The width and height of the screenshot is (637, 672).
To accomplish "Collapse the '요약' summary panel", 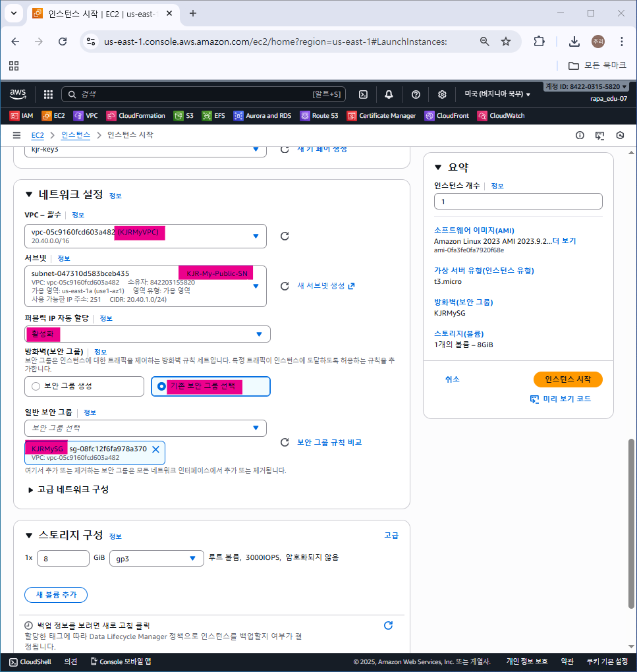I will [438, 167].
